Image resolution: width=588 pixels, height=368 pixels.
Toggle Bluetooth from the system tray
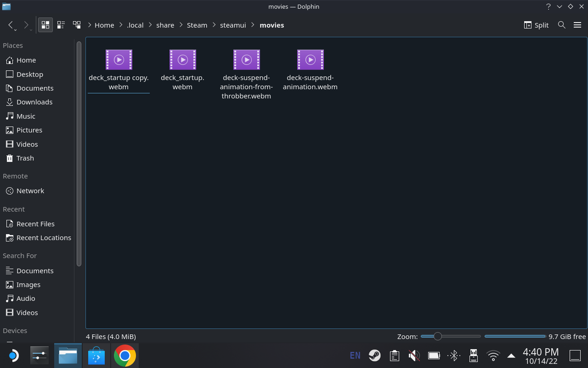click(453, 355)
